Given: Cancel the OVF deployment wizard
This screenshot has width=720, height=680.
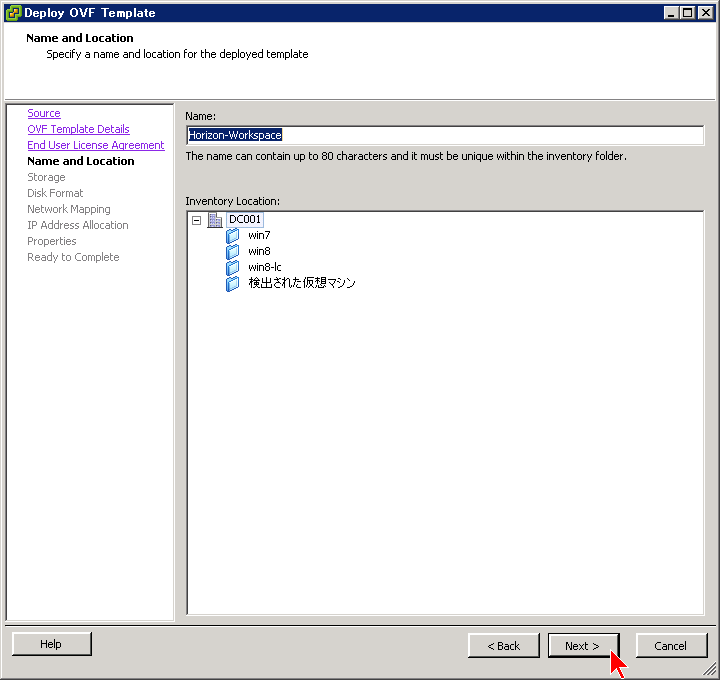Looking at the screenshot, I should [x=671, y=646].
